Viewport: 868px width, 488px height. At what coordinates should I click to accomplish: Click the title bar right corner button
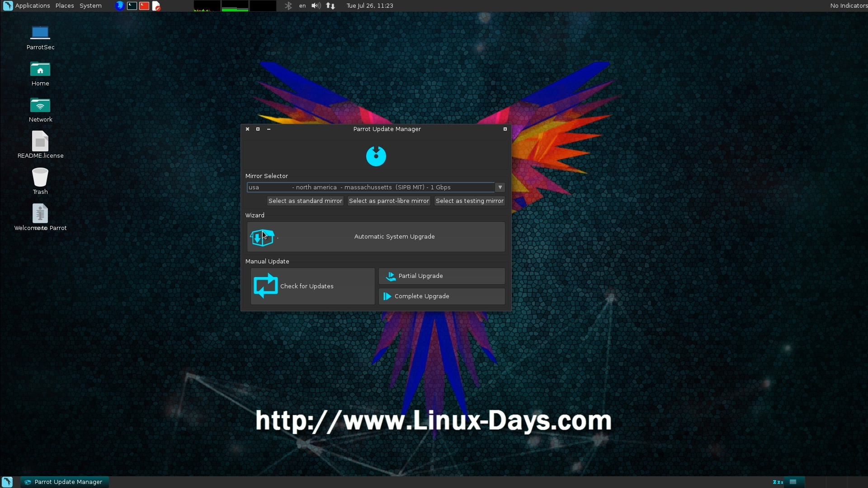coord(505,129)
